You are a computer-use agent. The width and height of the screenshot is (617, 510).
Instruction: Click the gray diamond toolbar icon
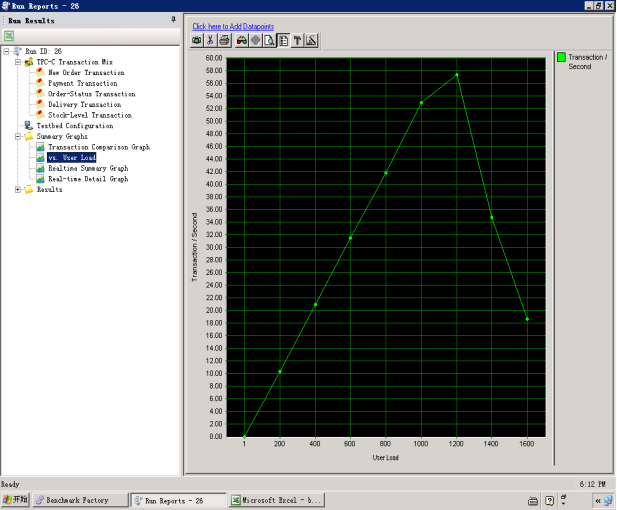point(255,40)
